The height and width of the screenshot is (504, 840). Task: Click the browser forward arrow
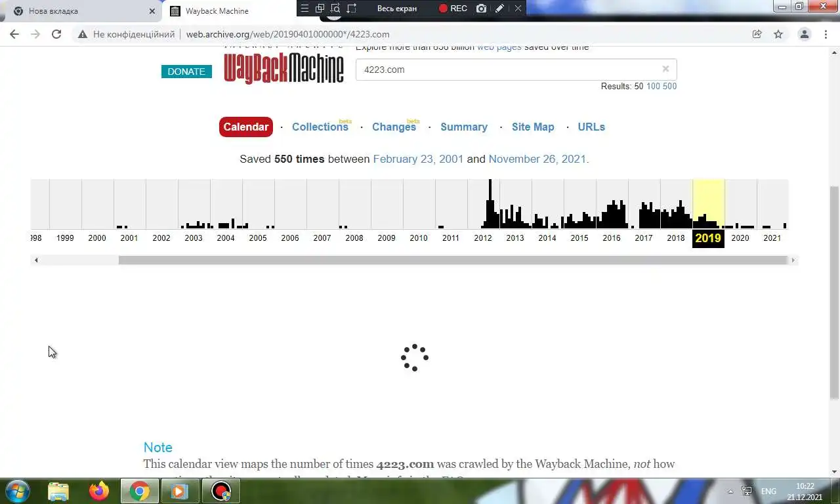[35, 34]
